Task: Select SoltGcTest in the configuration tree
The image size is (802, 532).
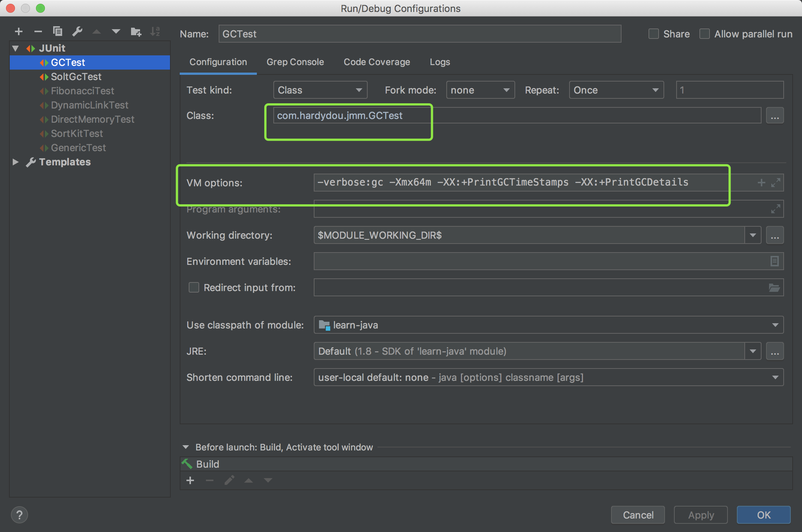Action: tap(76, 77)
